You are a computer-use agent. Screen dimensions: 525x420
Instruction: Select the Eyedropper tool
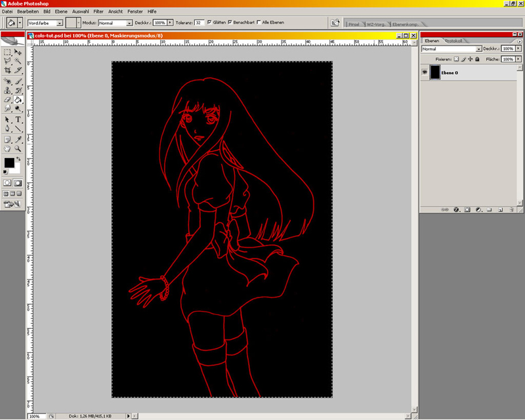tap(18, 140)
